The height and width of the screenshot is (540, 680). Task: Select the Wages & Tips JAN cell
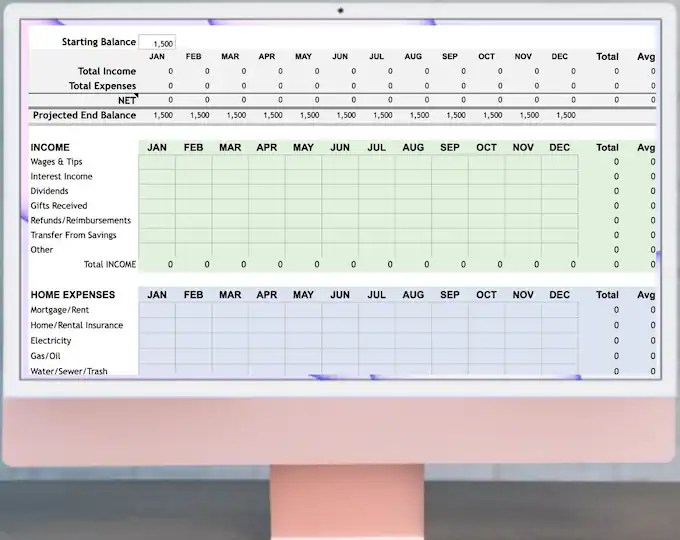157,162
